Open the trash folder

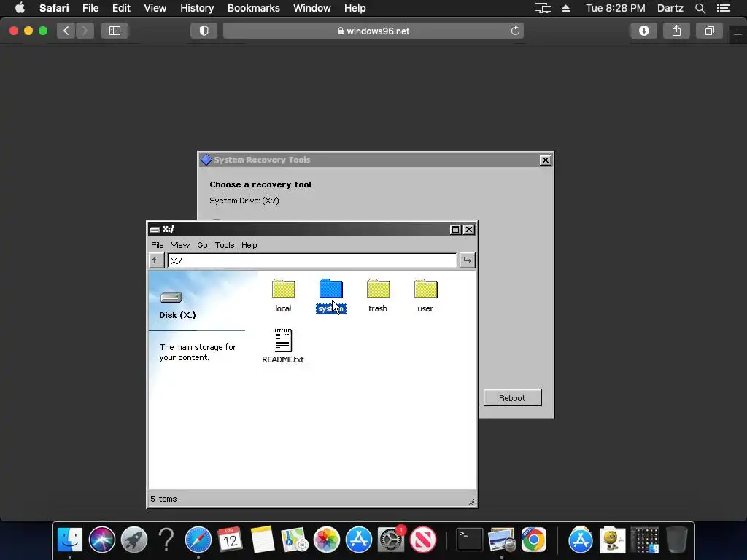coord(379,295)
